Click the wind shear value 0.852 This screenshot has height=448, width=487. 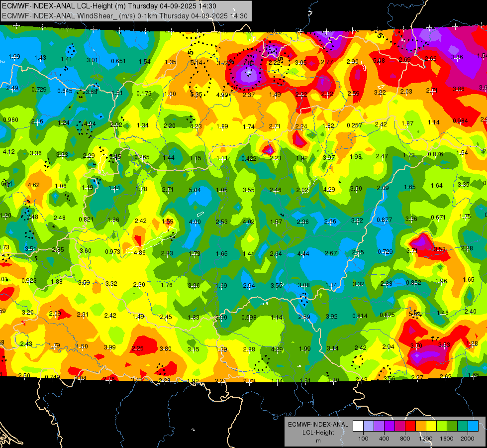(413, 282)
